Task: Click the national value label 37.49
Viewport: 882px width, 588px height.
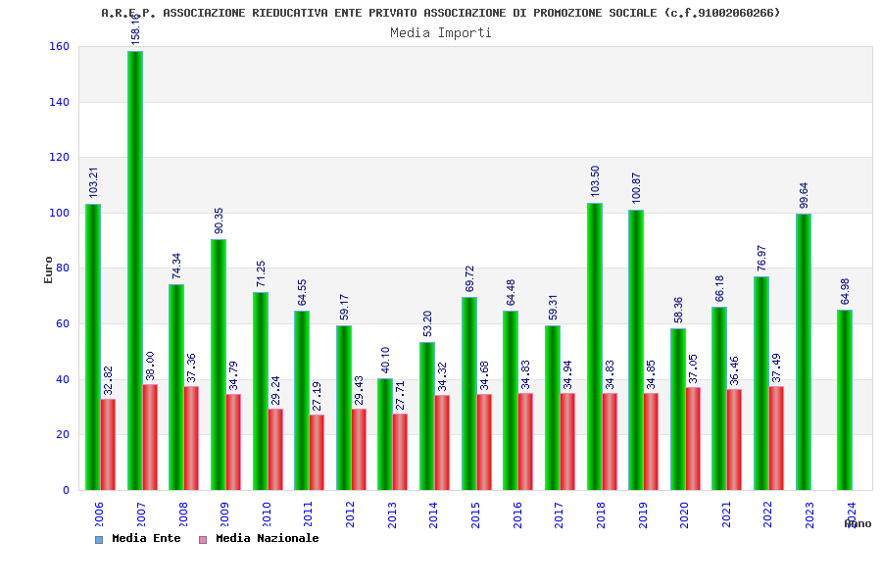Action: [x=776, y=368]
